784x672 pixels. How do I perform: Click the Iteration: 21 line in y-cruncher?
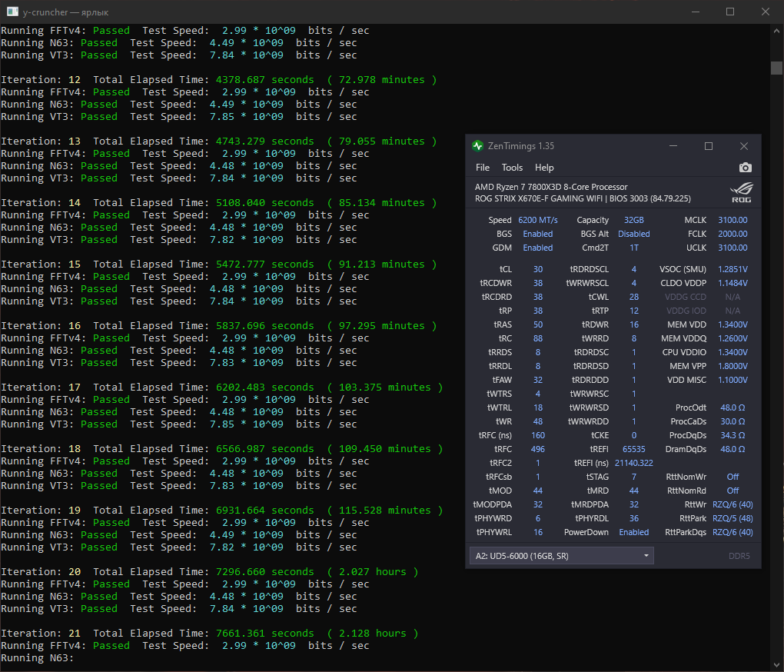point(210,633)
